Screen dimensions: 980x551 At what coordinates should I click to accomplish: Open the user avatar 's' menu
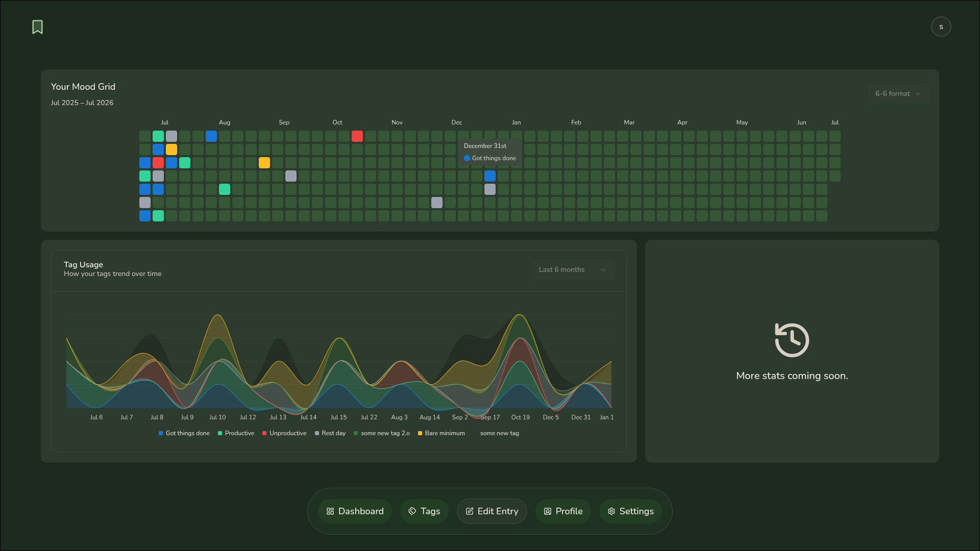[941, 27]
